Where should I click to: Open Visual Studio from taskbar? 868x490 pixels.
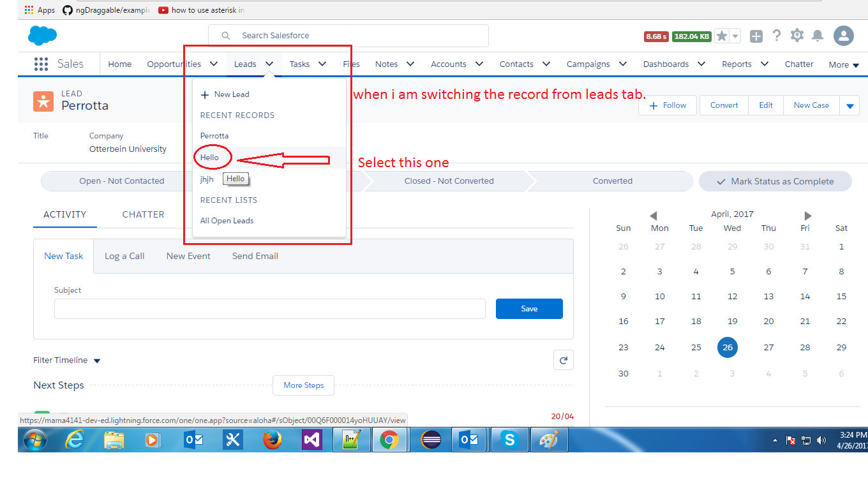[312, 440]
